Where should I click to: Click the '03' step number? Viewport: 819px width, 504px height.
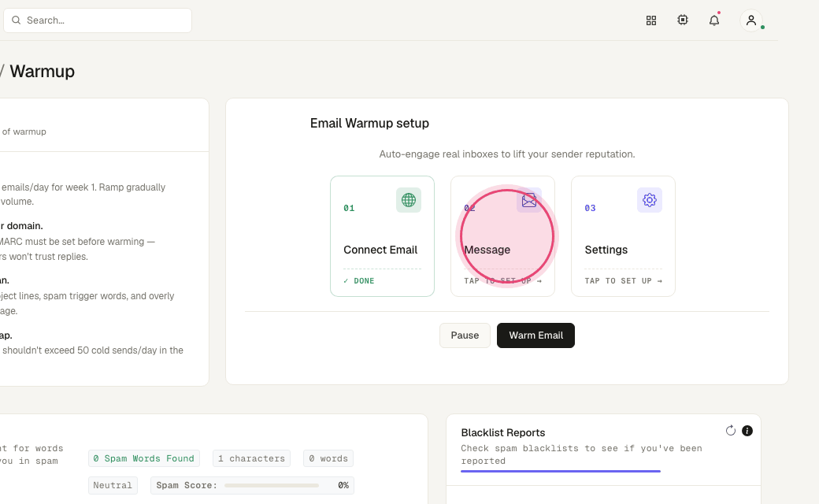590,208
